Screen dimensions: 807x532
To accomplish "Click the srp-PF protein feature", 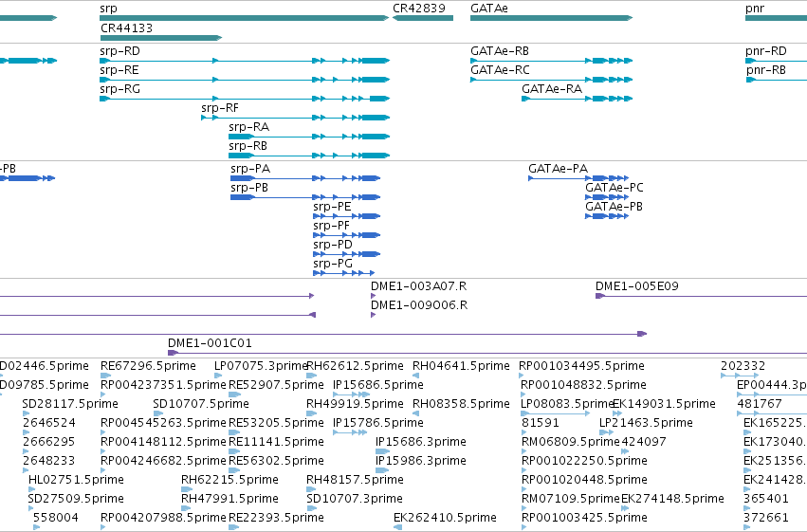I will click(346, 235).
